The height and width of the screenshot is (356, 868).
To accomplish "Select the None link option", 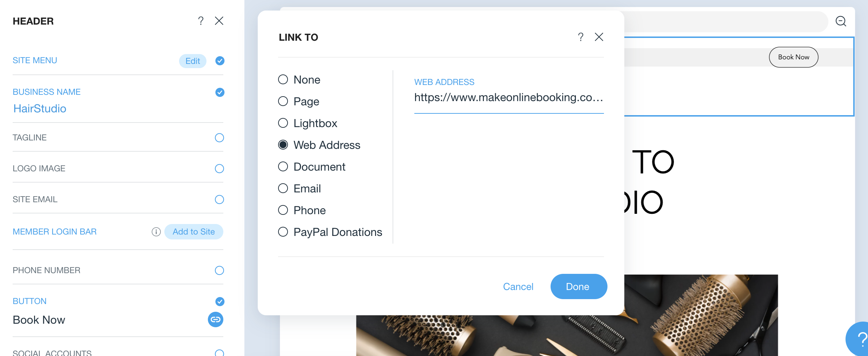I will (x=283, y=79).
